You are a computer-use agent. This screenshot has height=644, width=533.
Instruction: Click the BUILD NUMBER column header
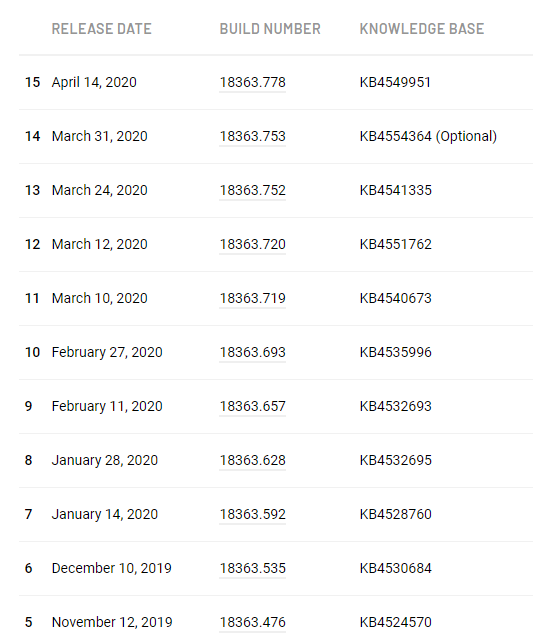click(x=270, y=29)
